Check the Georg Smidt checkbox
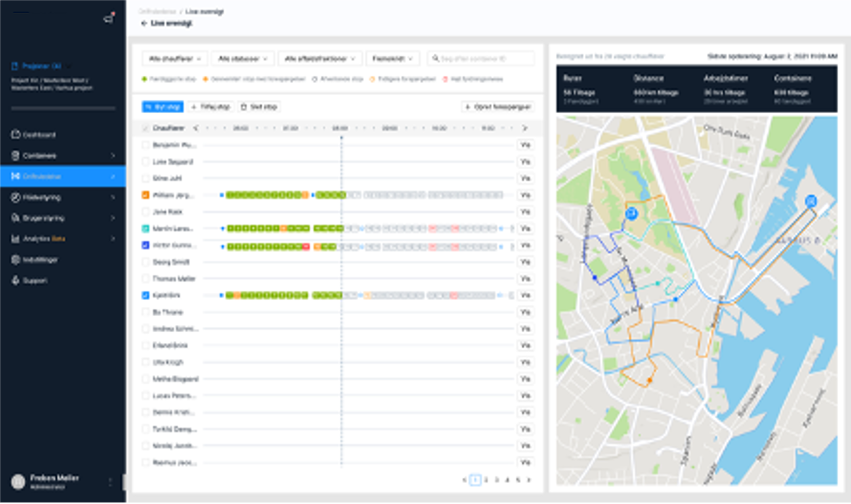 pyautogui.click(x=146, y=262)
